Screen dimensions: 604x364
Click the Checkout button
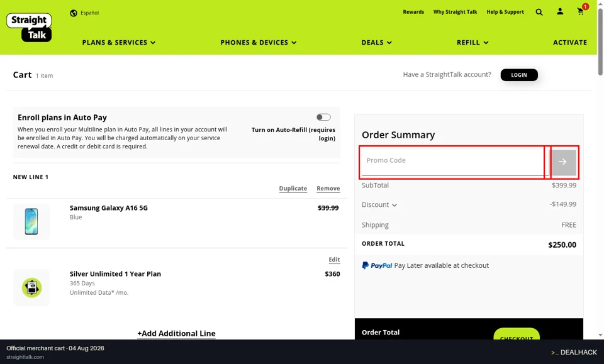[x=516, y=334]
